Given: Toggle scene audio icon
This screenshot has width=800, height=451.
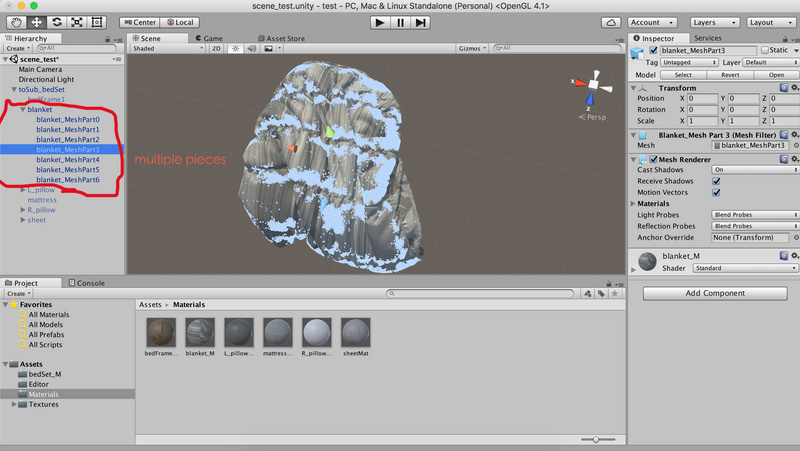Looking at the screenshot, I should 252,48.
